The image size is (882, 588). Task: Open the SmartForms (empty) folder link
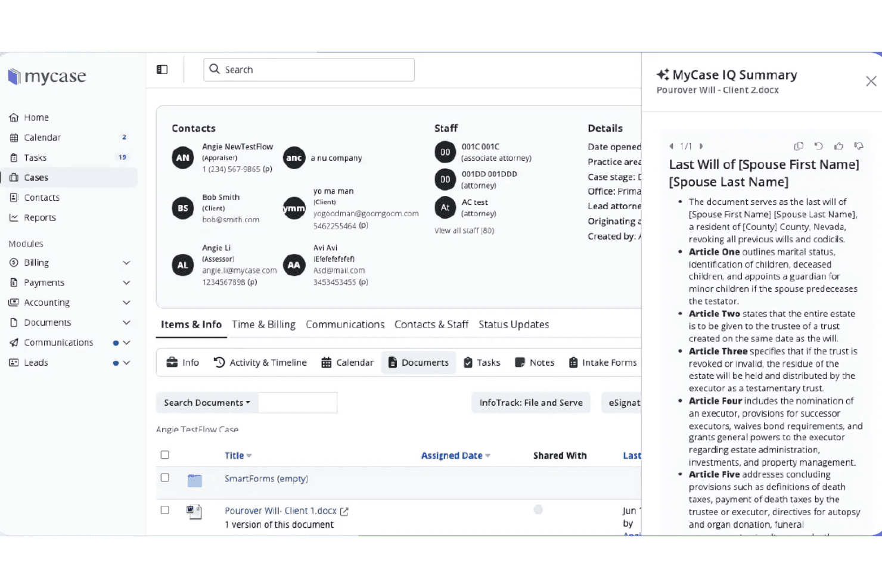(266, 479)
